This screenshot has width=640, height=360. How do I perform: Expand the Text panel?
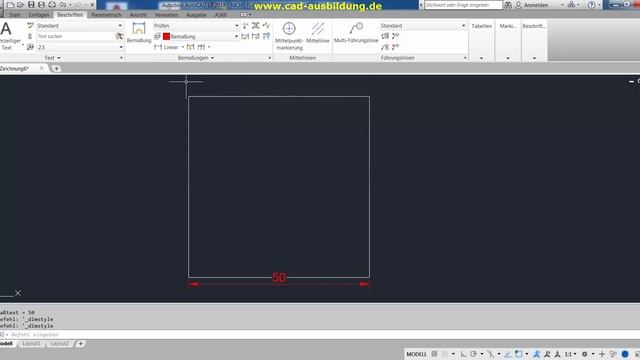52,58
